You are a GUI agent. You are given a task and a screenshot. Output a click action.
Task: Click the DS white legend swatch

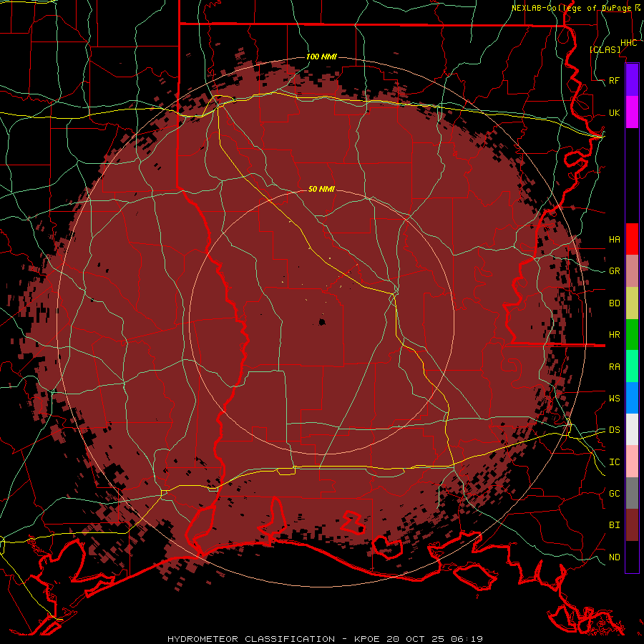pyautogui.click(x=632, y=429)
